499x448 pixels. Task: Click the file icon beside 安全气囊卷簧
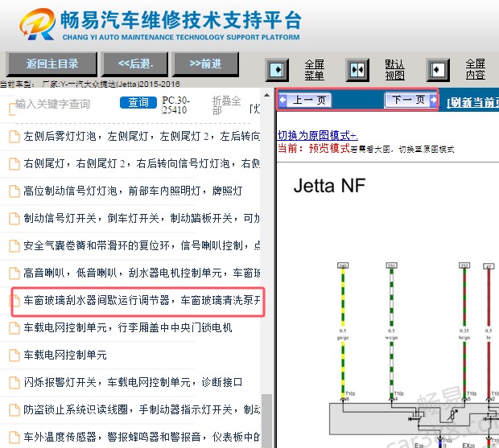tap(14, 246)
